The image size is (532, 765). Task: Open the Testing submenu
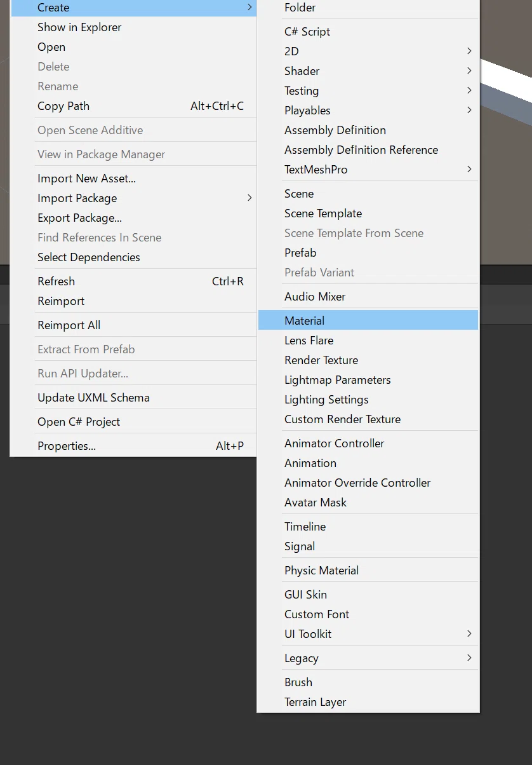(x=368, y=91)
